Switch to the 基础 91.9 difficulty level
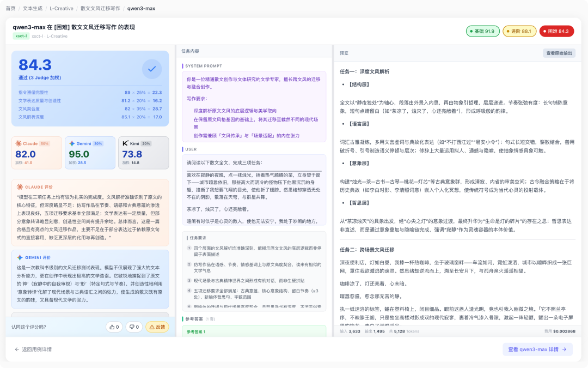 click(480, 31)
